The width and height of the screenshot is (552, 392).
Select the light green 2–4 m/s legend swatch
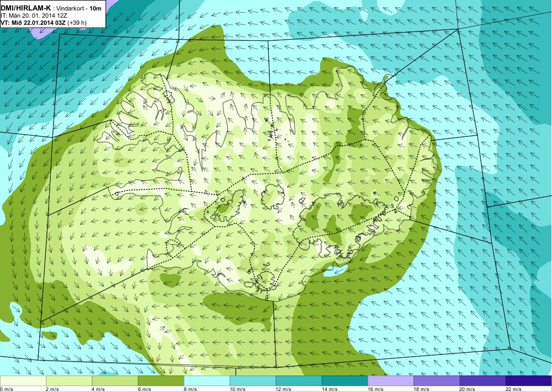tap(69, 381)
